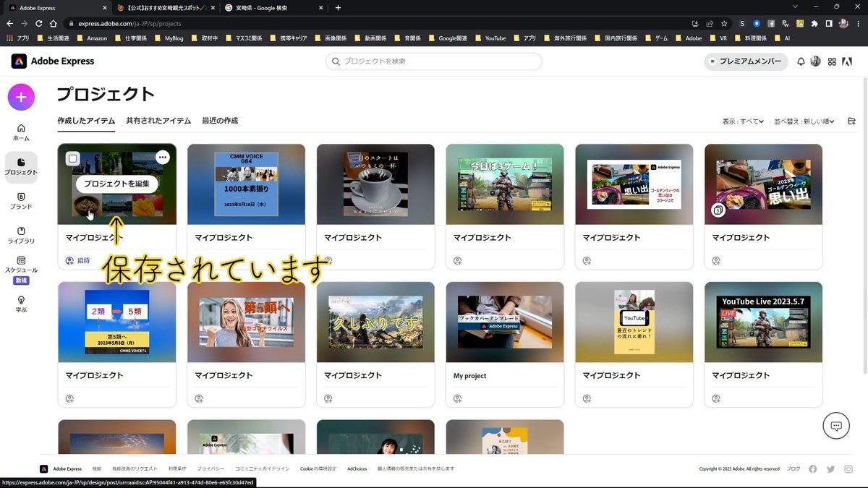This screenshot has width=868, height=488.
Task: Open the AdChoices footer link
Action: 357,468
